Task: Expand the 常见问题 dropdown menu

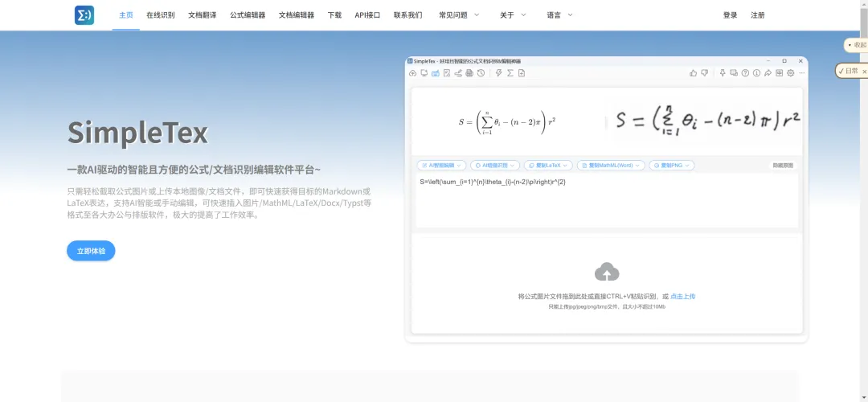Action: (x=459, y=15)
